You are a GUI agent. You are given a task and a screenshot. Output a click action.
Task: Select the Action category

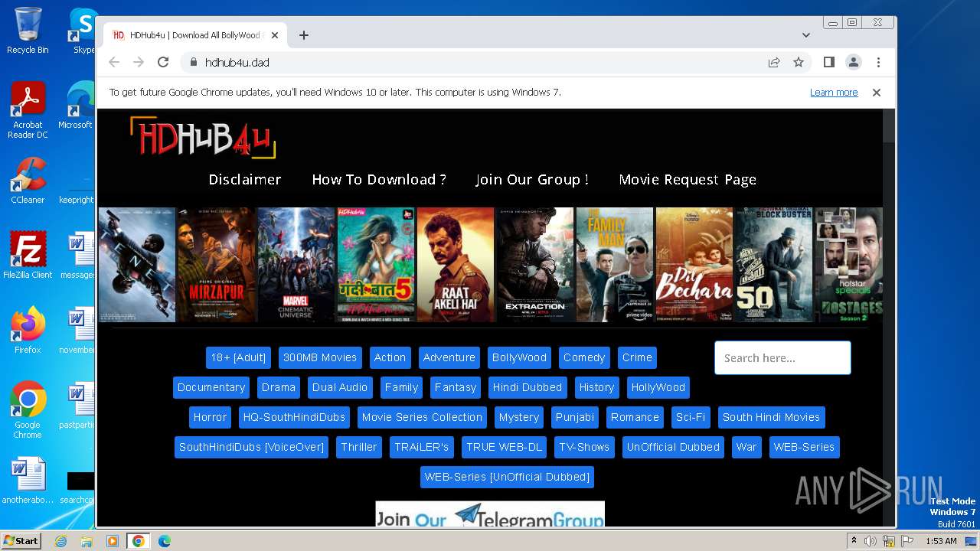(x=390, y=357)
